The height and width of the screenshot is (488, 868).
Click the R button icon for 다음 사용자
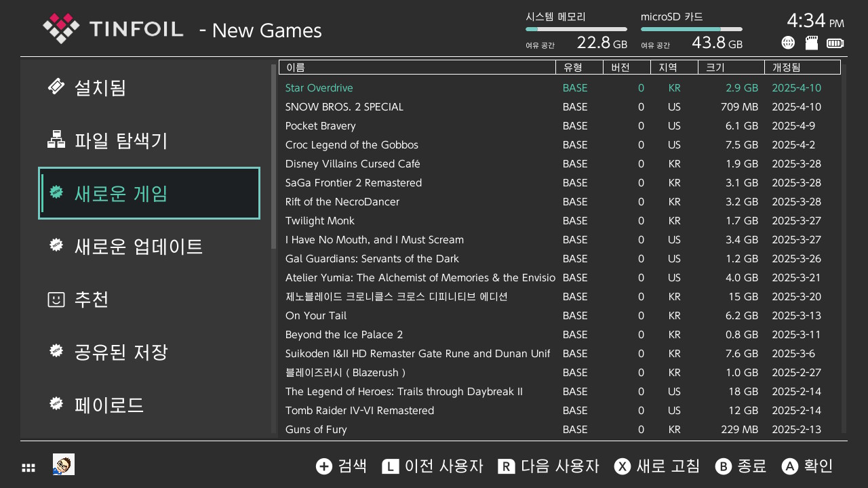coord(507,466)
